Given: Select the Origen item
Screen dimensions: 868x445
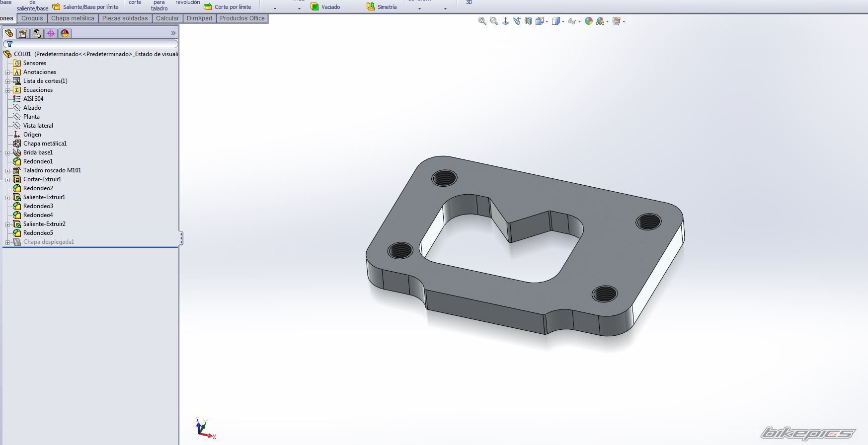Looking at the screenshot, I should (27, 135).
